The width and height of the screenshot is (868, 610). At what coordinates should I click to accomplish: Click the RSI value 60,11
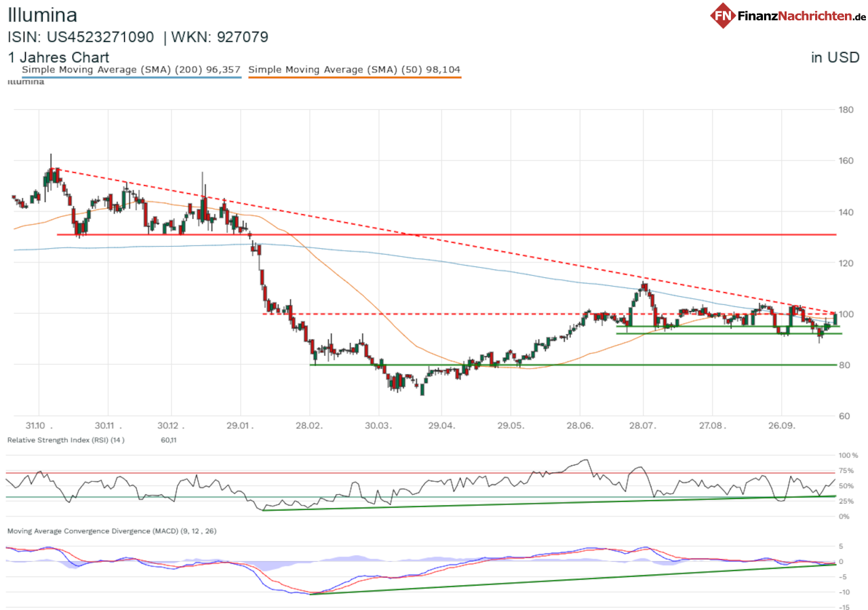(x=169, y=441)
